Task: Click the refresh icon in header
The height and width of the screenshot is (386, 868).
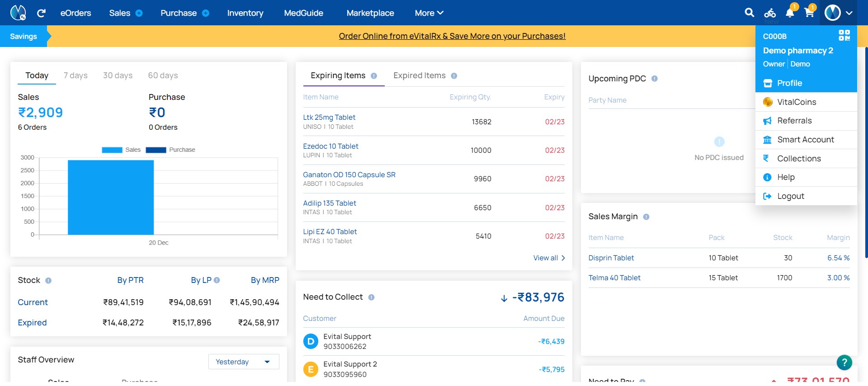Action: click(x=41, y=13)
